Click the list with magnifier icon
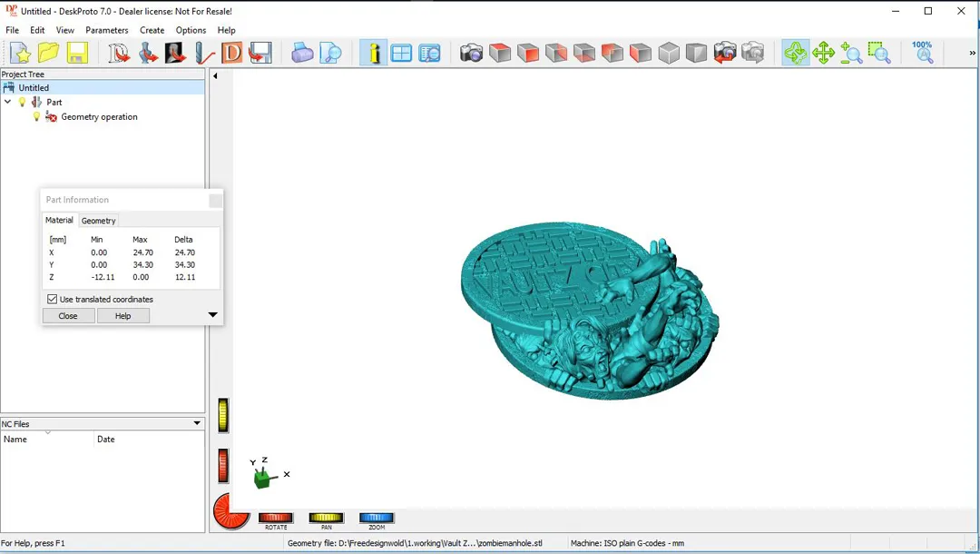The image size is (980, 554). pos(430,54)
